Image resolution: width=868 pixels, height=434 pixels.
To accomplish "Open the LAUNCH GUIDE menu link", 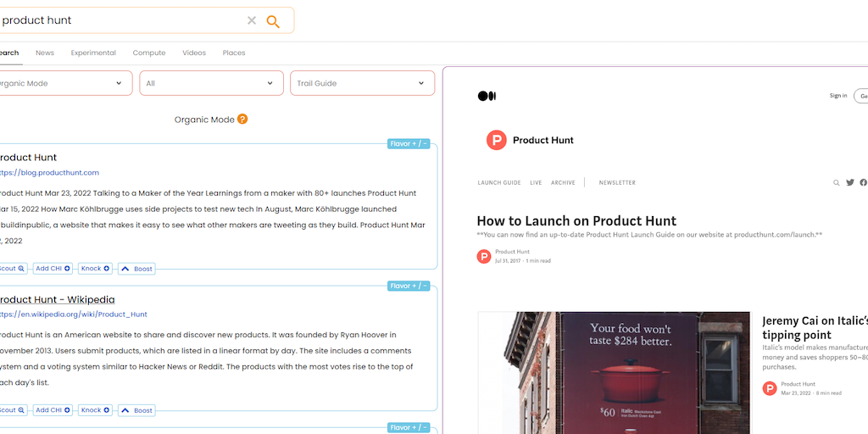I will [x=499, y=183].
